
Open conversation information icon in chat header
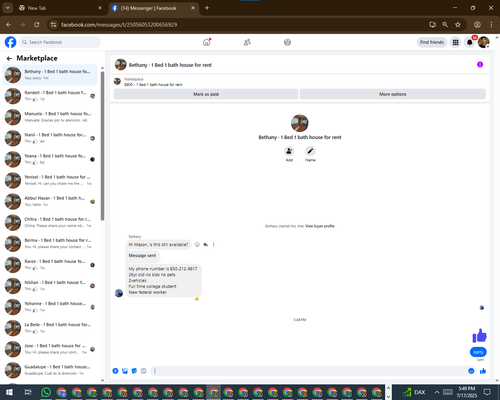480,64
